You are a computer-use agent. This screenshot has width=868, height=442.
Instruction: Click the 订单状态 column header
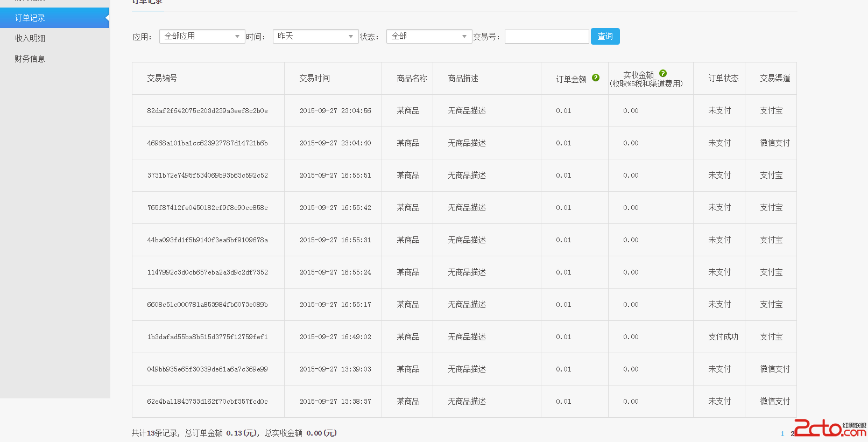click(x=723, y=79)
